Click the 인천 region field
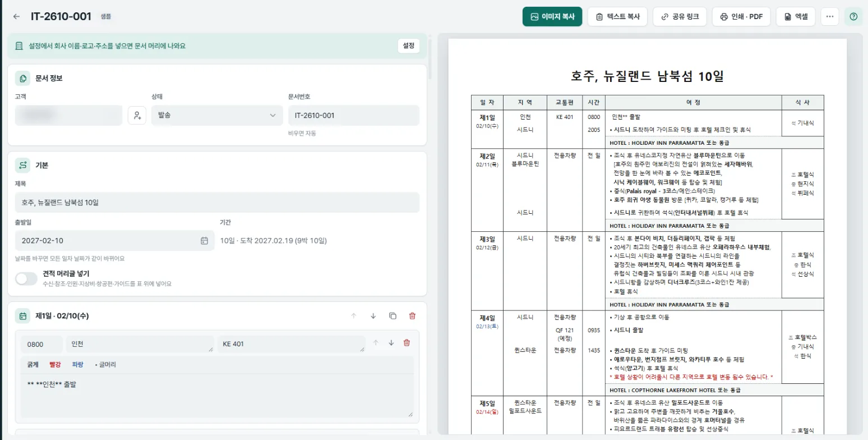Screen dimensions: 868x440 point(140,343)
